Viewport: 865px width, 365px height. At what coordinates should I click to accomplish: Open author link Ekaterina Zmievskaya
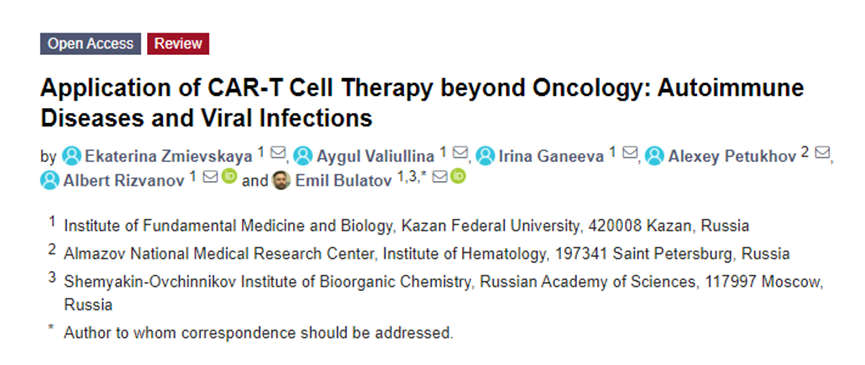pyautogui.click(x=169, y=157)
